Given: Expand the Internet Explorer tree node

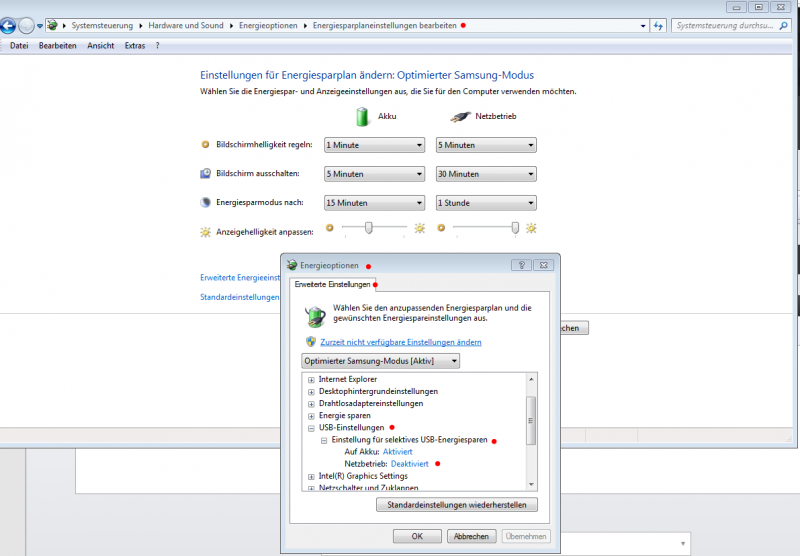Looking at the screenshot, I should [311, 380].
